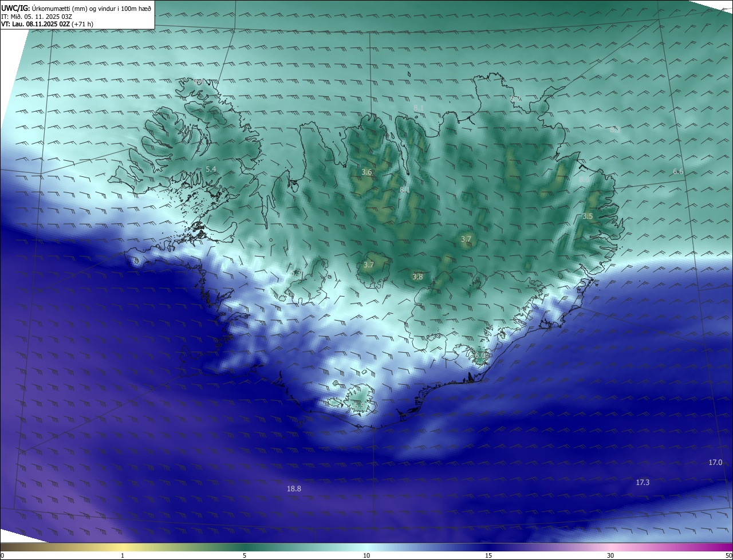Select the IT: Mið. 05. 11. 2025 03Z line

click(36, 16)
